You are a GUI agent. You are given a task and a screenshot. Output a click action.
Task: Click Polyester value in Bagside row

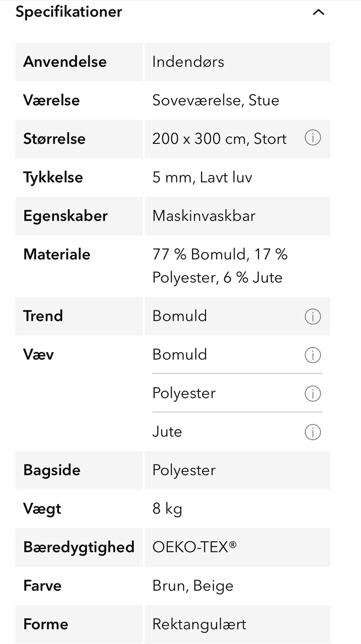click(184, 470)
